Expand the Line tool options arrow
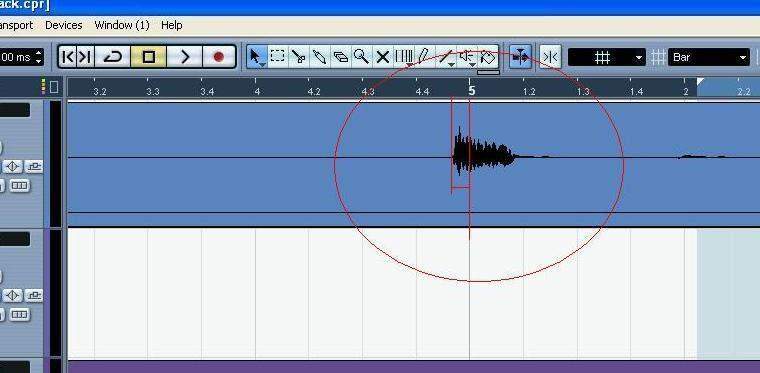The image size is (760, 373). coord(452,65)
